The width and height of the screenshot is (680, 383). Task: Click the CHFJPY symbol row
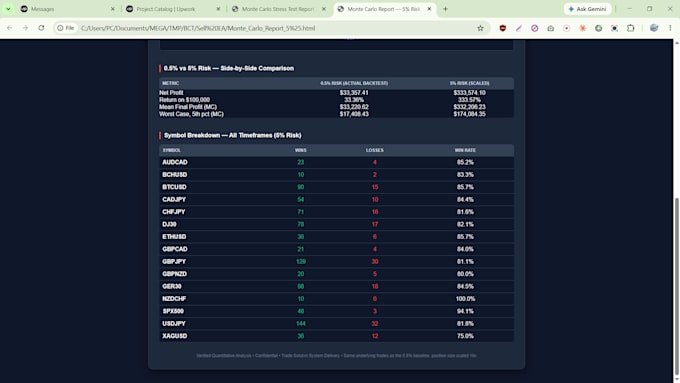(x=337, y=212)
